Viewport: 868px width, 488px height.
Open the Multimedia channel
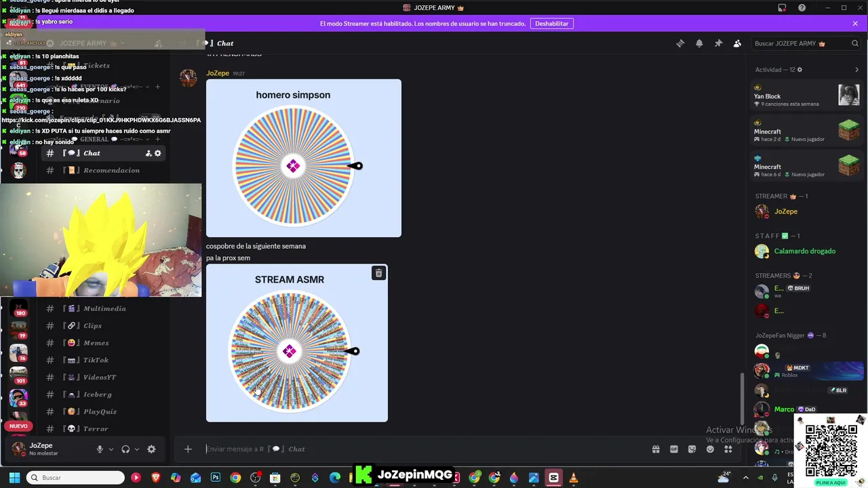pos(104,308)
